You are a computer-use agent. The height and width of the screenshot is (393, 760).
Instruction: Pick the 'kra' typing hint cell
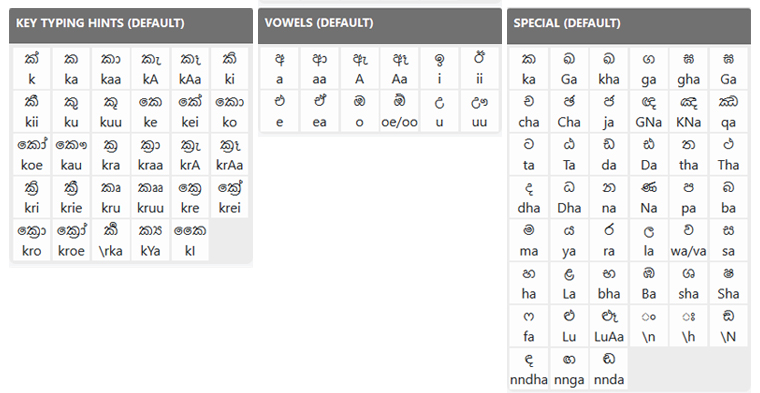coord(111,155)
